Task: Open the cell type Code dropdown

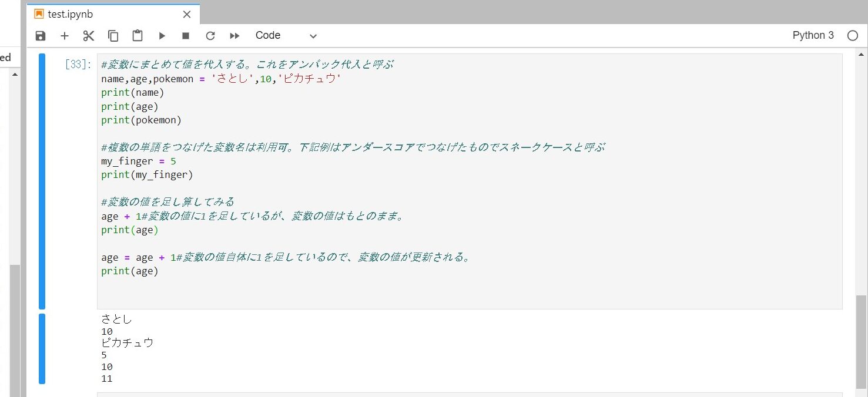Action: coord(286,36)
